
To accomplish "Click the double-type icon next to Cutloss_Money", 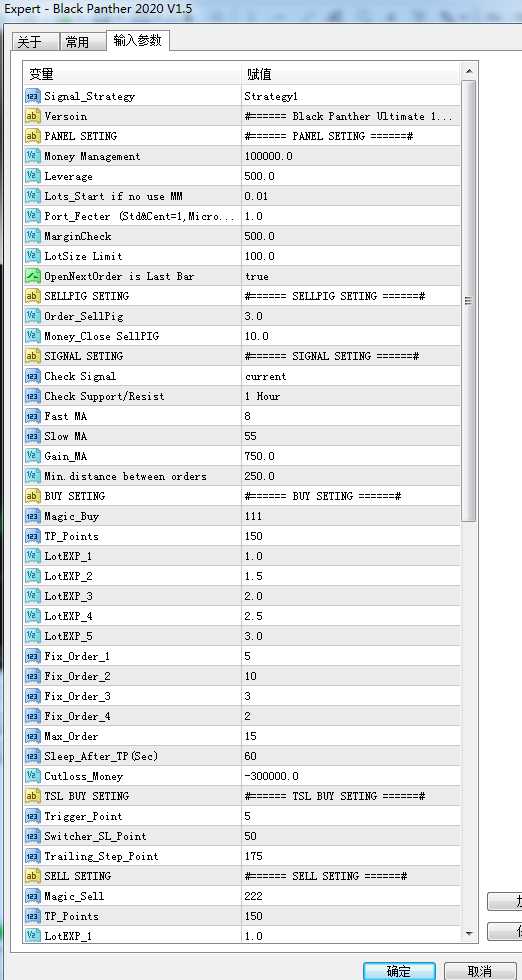I will [x=32, y=776].
